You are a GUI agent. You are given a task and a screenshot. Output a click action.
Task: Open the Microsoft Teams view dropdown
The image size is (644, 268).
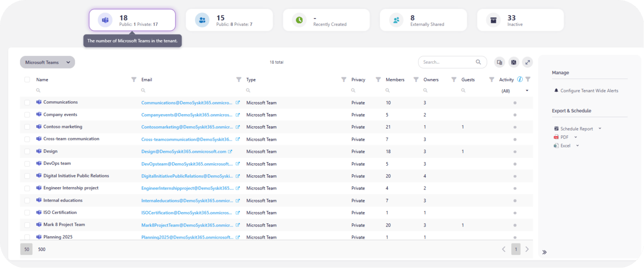(47, 62)
